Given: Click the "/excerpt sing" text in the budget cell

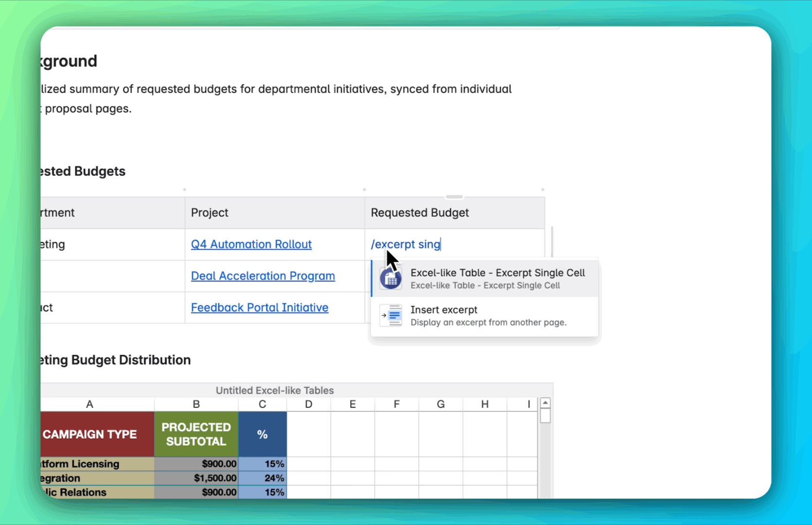Looking at the screenshot, I should tap(406, 244).
